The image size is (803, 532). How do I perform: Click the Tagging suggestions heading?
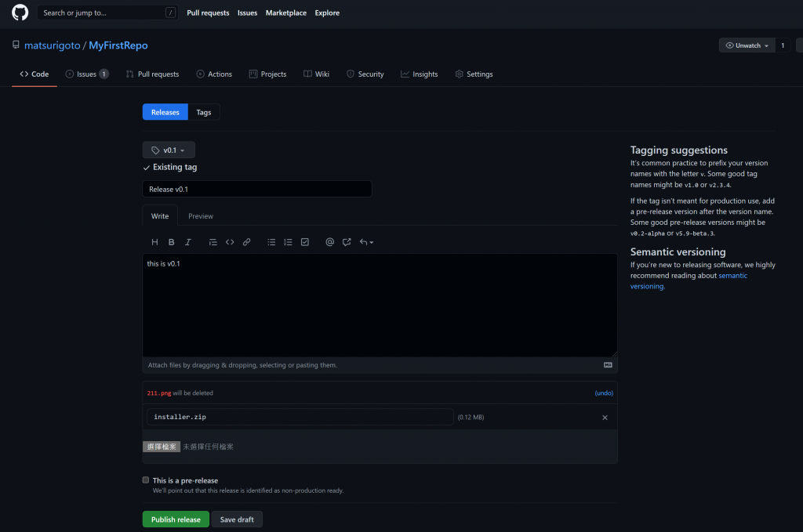[678, 150]
